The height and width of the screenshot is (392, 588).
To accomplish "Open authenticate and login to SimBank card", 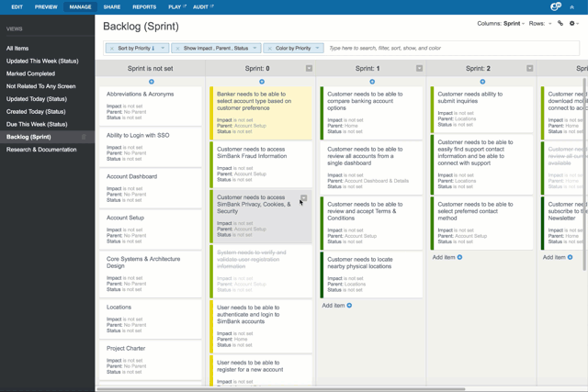I will coord(261,326).
